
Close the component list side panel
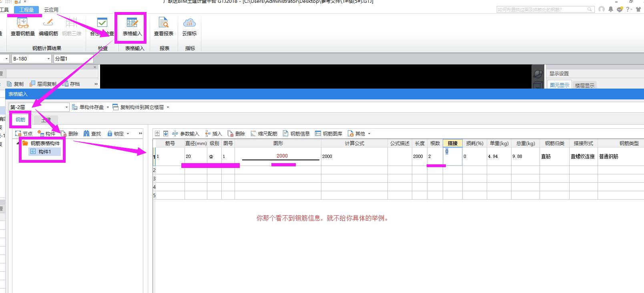click(x=95, y=67)
